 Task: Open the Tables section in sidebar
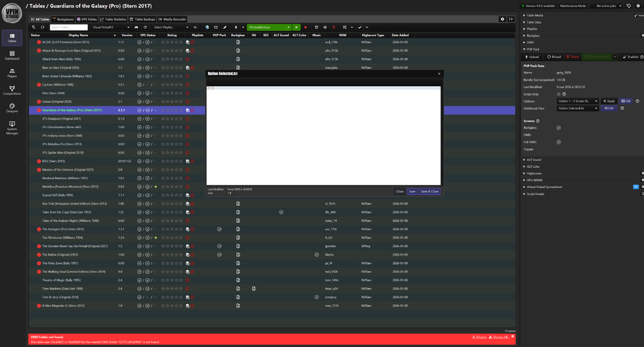click(12, 38)
